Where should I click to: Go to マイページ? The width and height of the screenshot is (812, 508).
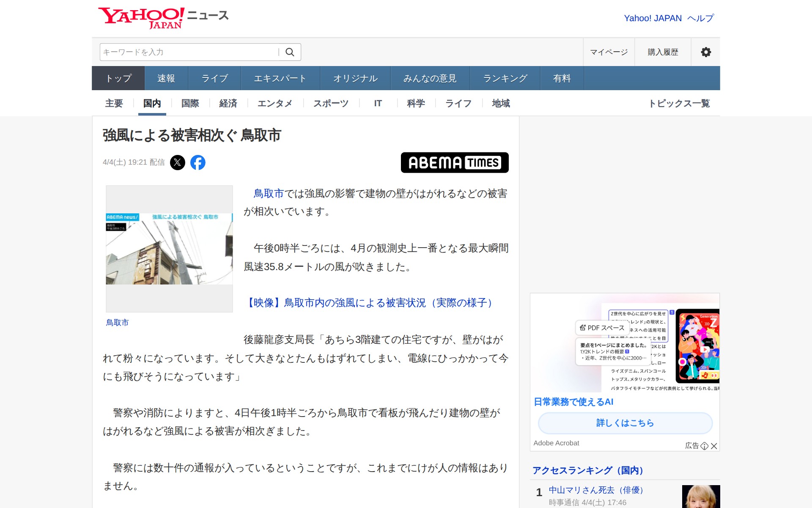(x=609, y=52)
